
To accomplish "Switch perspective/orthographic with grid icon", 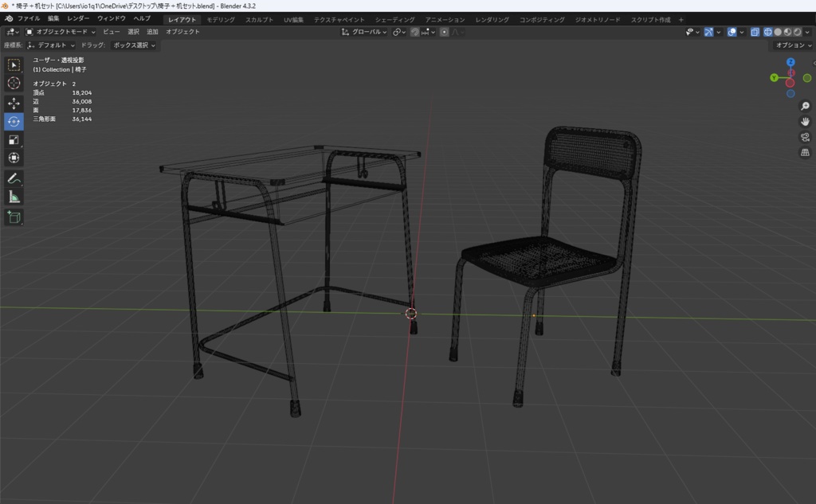I will 805,152.
